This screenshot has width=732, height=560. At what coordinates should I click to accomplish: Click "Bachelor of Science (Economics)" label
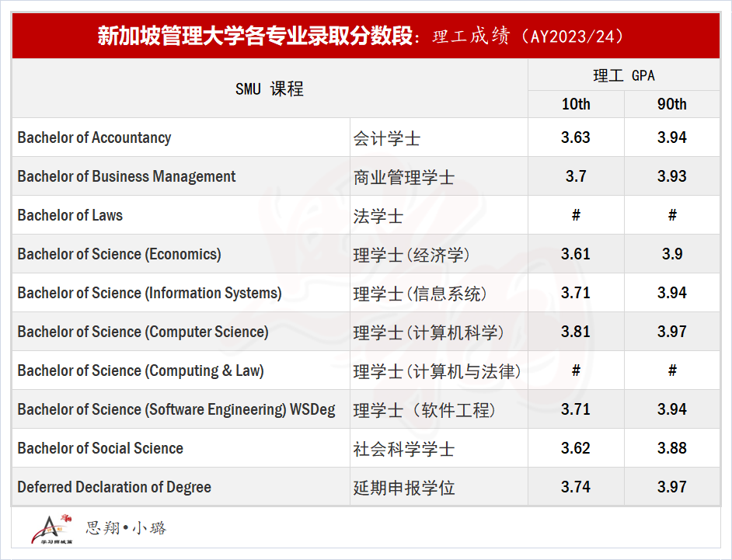120,254
